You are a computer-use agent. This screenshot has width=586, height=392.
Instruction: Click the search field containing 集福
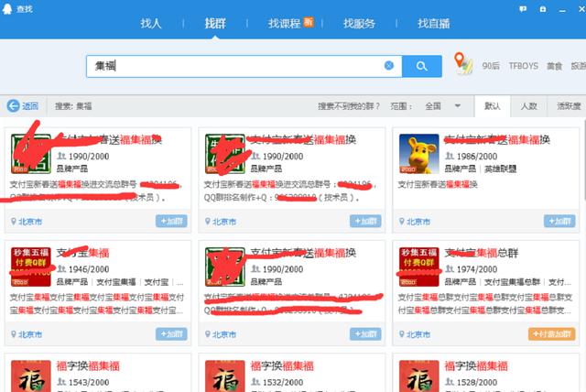[x=244, y=66]
